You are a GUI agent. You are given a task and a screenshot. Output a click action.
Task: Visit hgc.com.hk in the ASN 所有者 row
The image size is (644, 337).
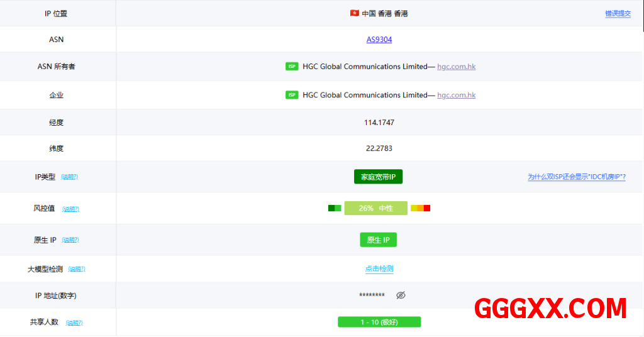[456, 67]
